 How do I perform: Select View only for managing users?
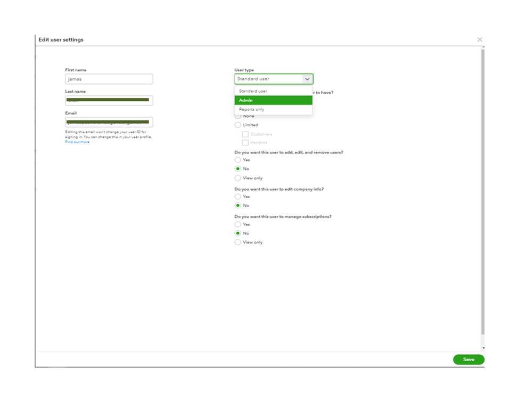coord(238,178)
